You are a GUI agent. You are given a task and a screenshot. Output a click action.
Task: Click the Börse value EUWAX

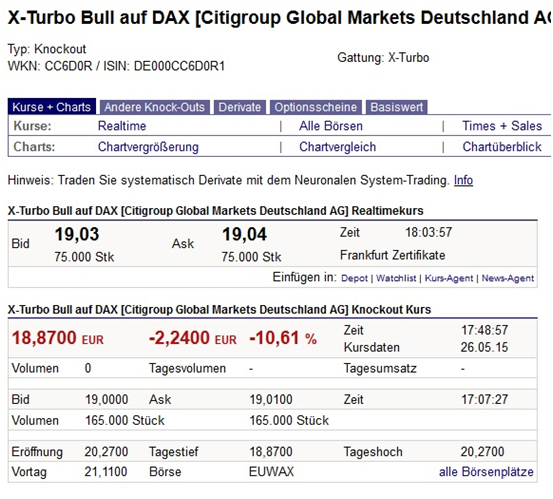(271, 472)
